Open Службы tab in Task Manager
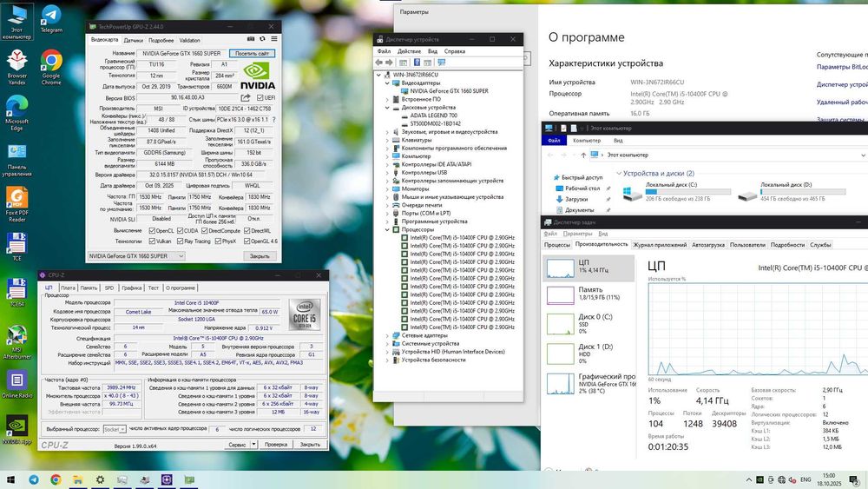868x489 pixels. [820, 245]
